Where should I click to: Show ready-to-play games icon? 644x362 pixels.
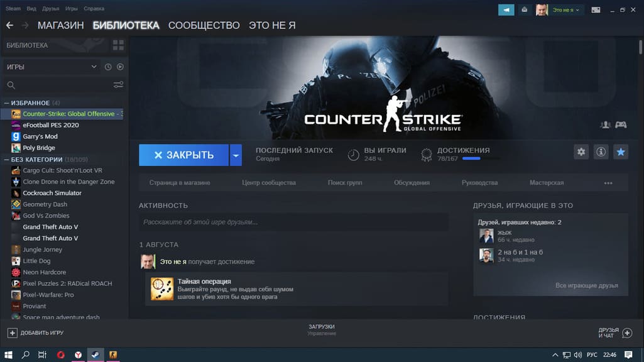pyautogui.click(x=120, y=67)
